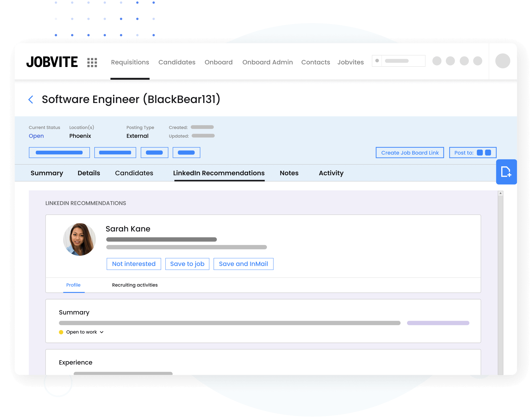Click the JOBVITE logo
Viewport: 532px width, 418px height.
point(52,62)
